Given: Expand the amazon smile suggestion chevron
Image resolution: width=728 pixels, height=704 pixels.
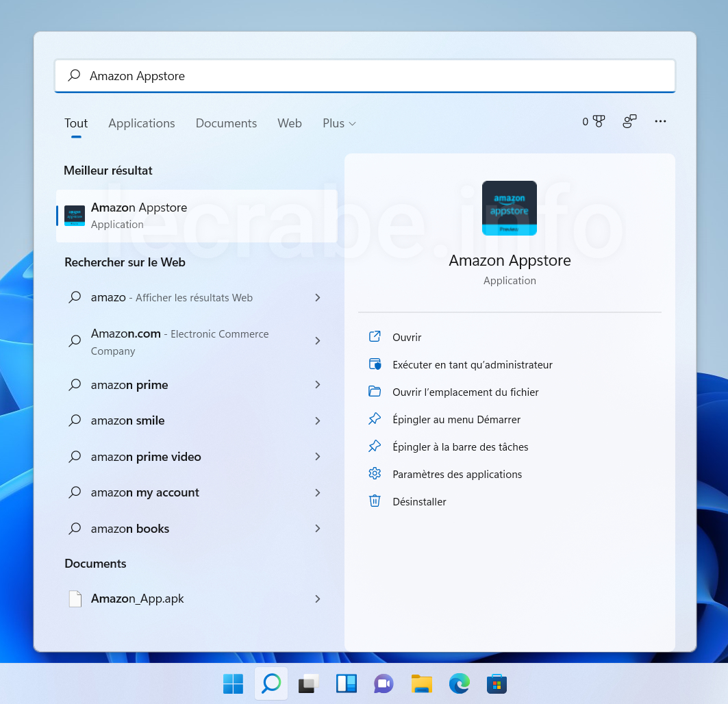Looking at the screenshot, I should tap(318, 420).
